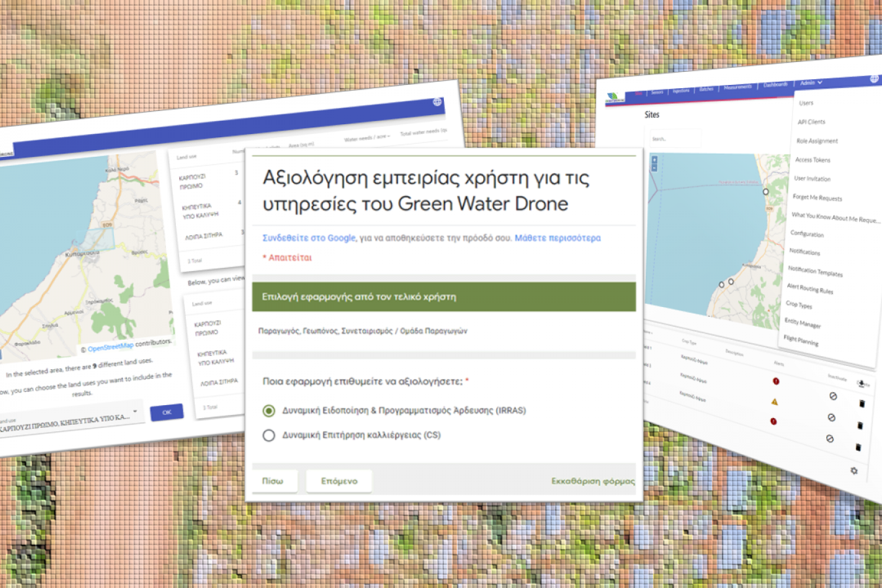The width and height of the screenshot is (882, 588).
Task: Select Users in the Admin menu
Action: pyautogui.click(x=806, y=103)
